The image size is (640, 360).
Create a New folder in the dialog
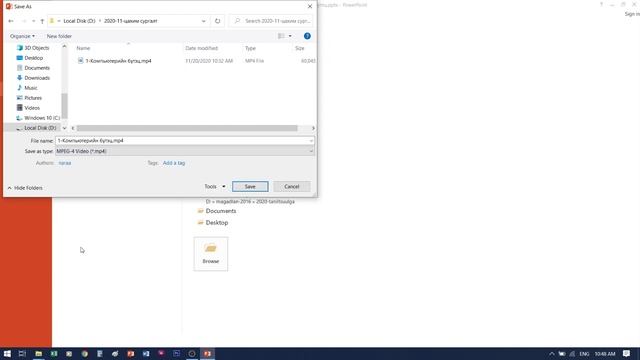click(59, 36)
